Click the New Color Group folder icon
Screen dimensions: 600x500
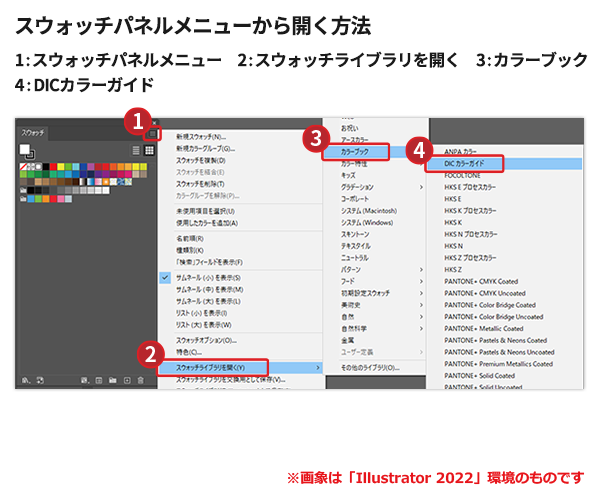(x=112, y=380)
